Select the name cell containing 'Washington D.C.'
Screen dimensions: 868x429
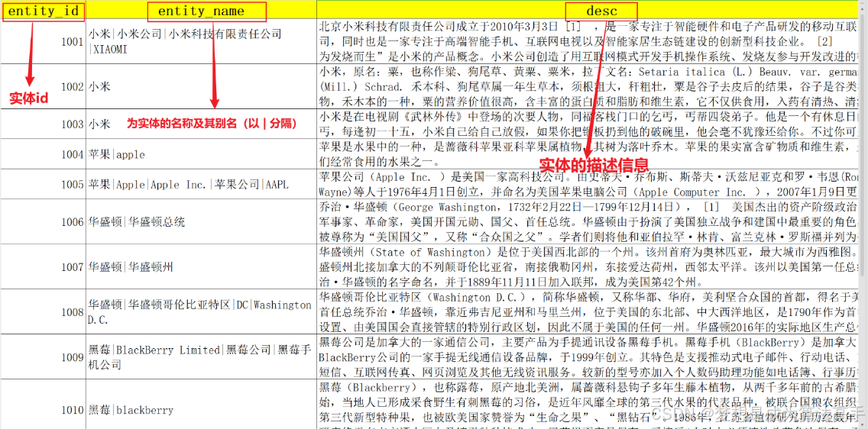pos(202,311)
